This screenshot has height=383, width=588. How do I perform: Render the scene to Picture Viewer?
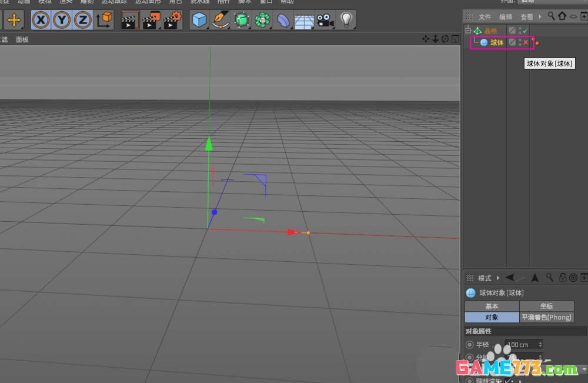pos(150,19)
